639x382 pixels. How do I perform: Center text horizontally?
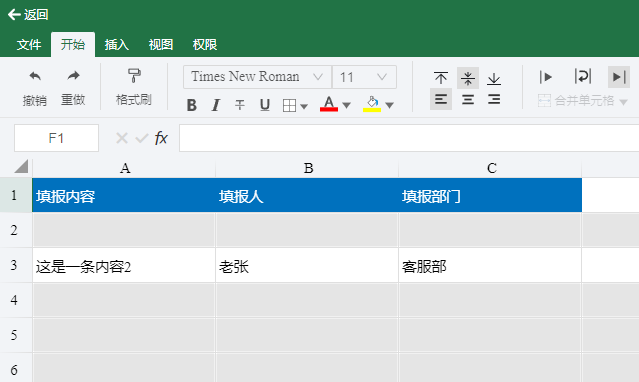click(468, 99)
